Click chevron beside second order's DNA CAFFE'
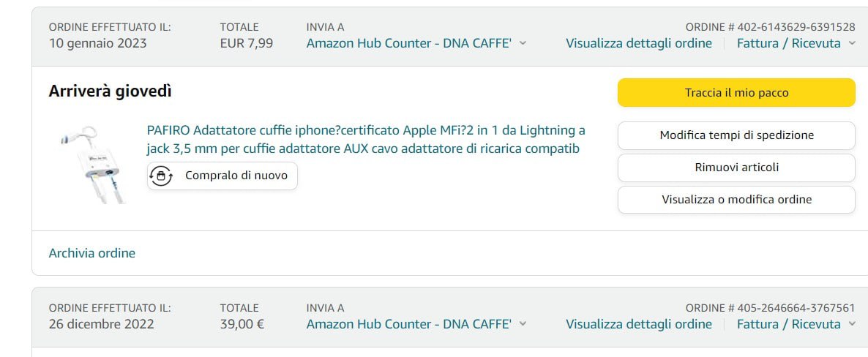The height and width of the screenshot is (357, 868). coord(523,324)
